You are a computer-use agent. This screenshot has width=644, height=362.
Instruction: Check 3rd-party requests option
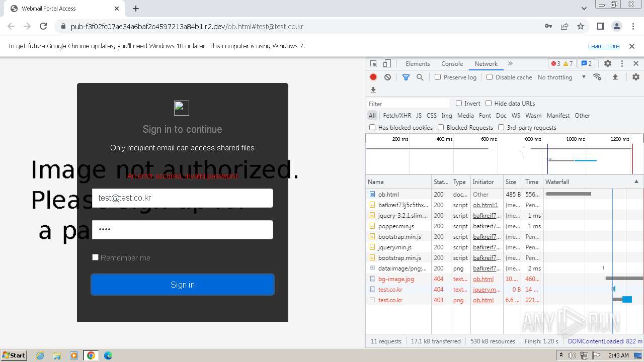click(501, 127)
